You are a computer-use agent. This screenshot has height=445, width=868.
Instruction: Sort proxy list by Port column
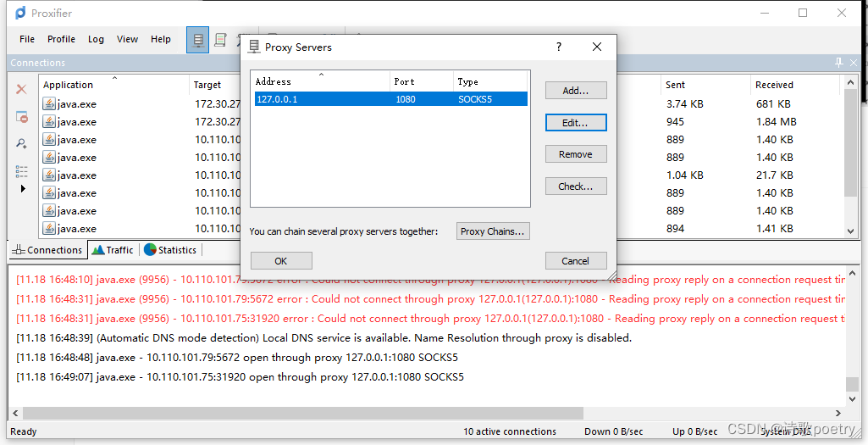(x=421, y=81)
